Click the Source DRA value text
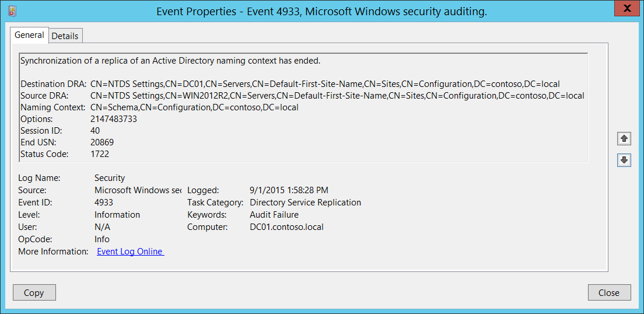The height and width of the screenshot is (314, 644). tap(337, 96)
